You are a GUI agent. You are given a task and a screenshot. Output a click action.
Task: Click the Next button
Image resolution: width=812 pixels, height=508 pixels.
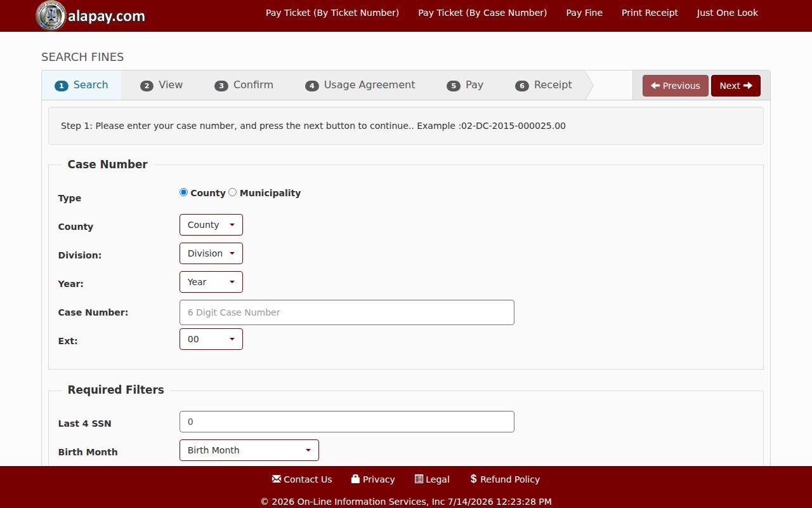pyautogui.click(x=736, y=86)
